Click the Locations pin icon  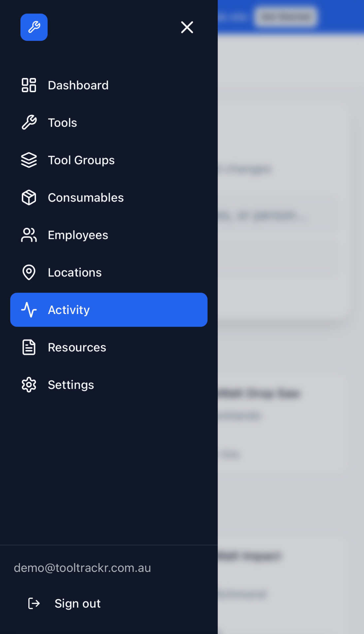coord(29,272)
